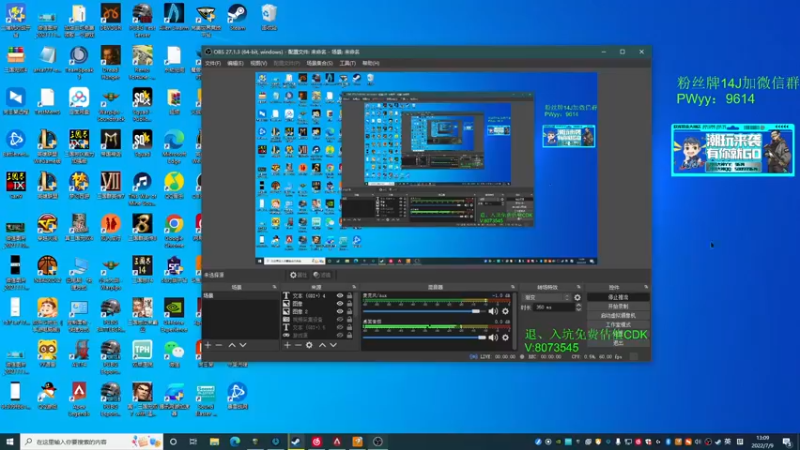
Task: Open File Explorer from the taskbar
Action: tap(214, 441)
